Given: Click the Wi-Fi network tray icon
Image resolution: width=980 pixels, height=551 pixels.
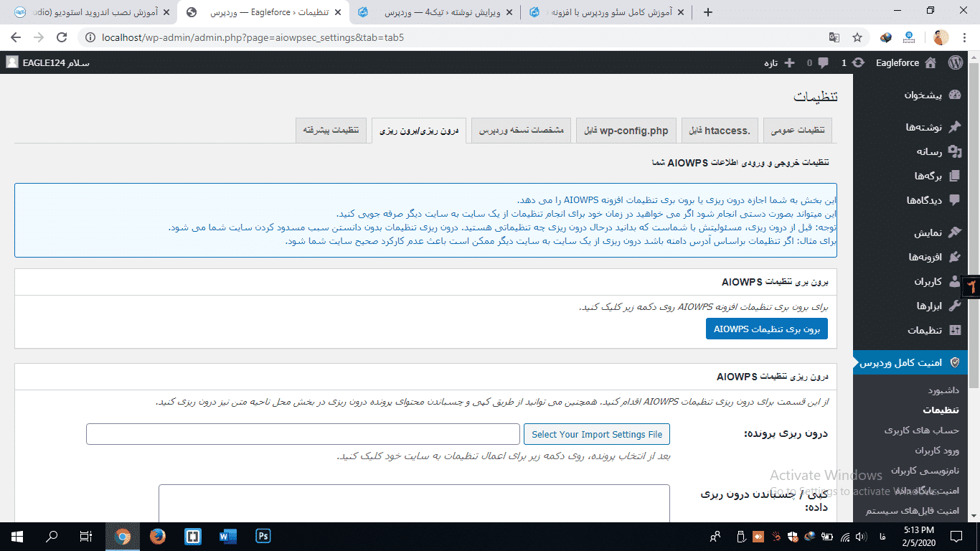Looking at the screenshot, I should point(844,536).
